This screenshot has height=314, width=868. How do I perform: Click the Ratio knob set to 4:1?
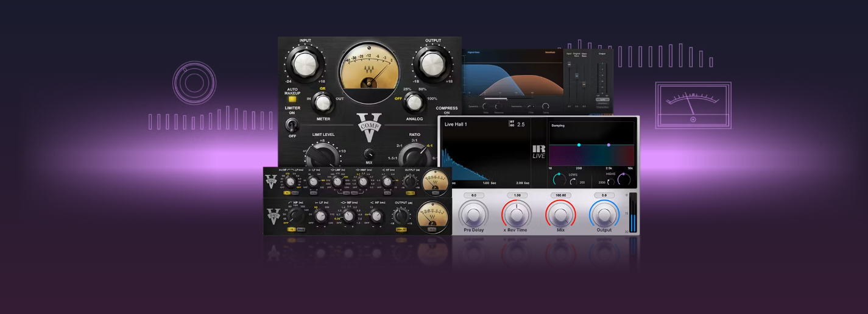pos(414,159)
